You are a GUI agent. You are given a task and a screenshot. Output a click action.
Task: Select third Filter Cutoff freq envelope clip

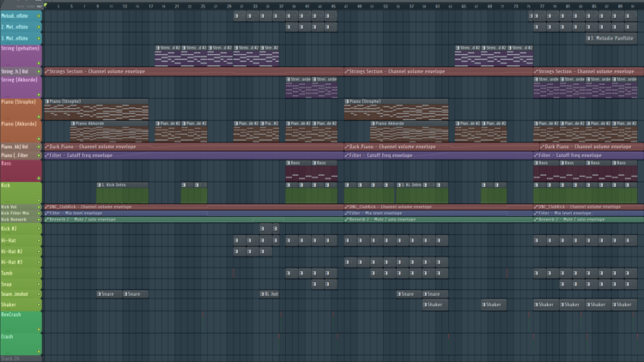click(x=588, y=155)
